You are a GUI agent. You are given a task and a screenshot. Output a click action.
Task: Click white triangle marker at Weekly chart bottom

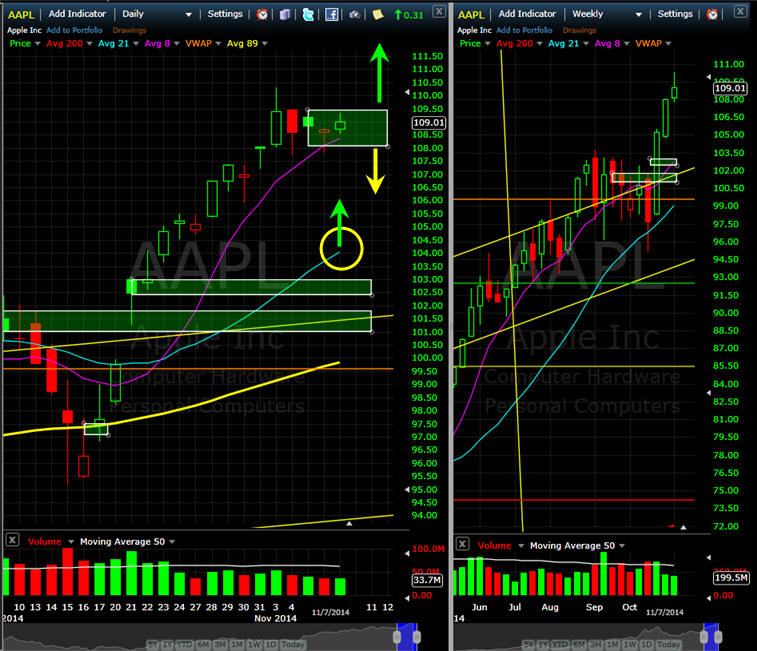683,527
